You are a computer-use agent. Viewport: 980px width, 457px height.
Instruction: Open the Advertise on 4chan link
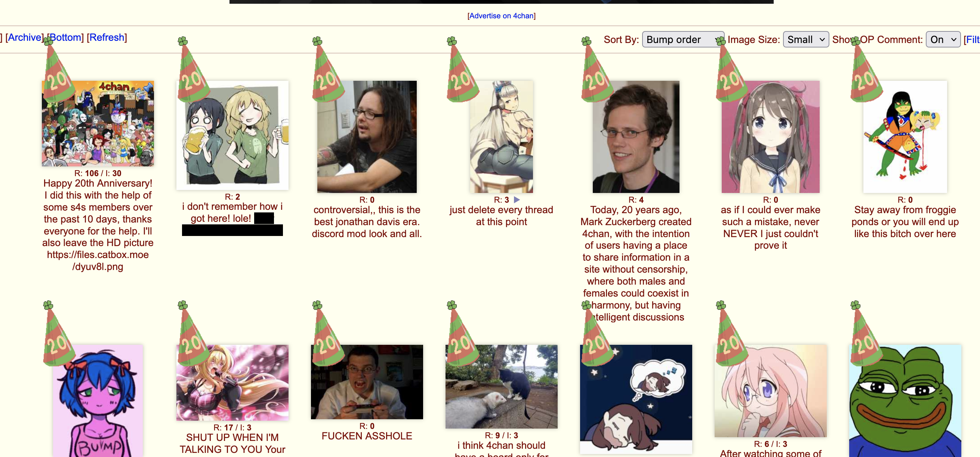(502, 16)
